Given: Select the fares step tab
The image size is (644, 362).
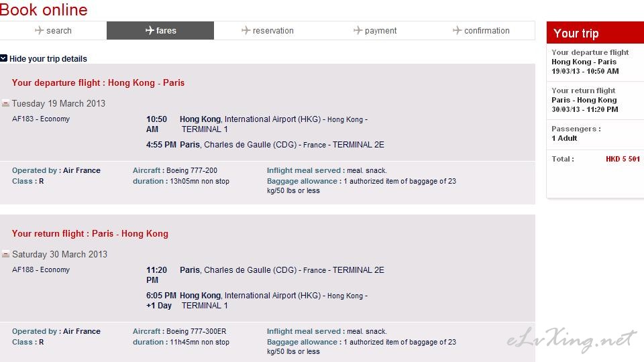Looking at the screenshot, I should coord(160,30).
